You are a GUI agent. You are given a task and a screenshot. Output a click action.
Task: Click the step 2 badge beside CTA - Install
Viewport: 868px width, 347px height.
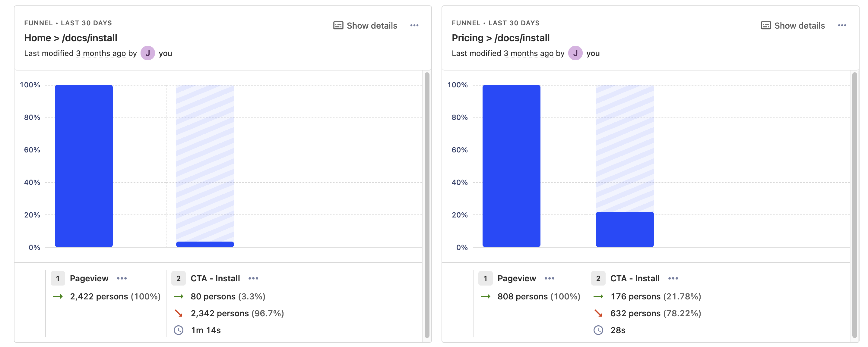178,278
